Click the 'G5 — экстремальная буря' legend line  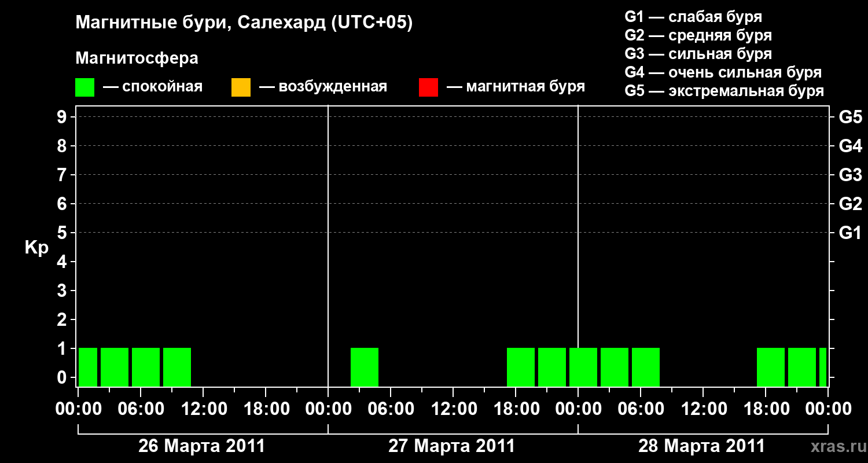tap(724, 91)
